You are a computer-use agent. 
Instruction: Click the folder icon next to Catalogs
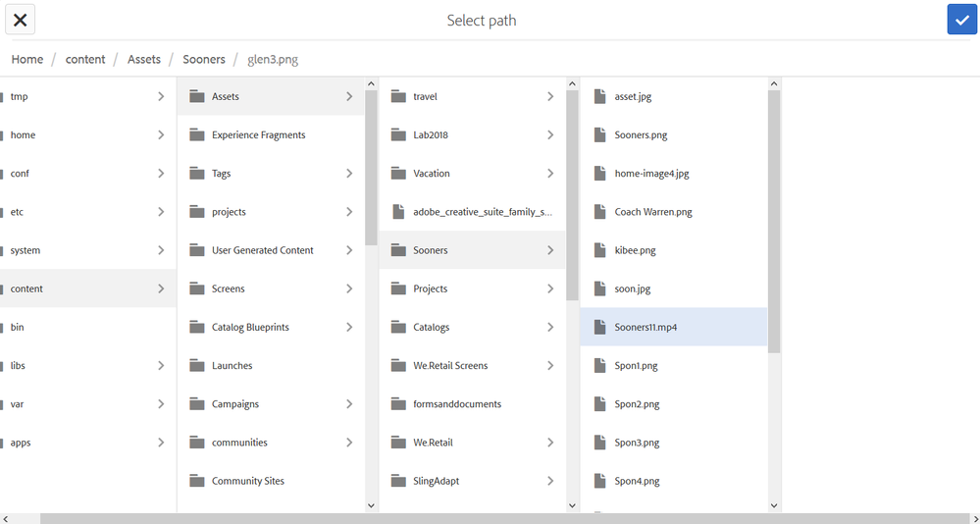(x=397, y=327)
